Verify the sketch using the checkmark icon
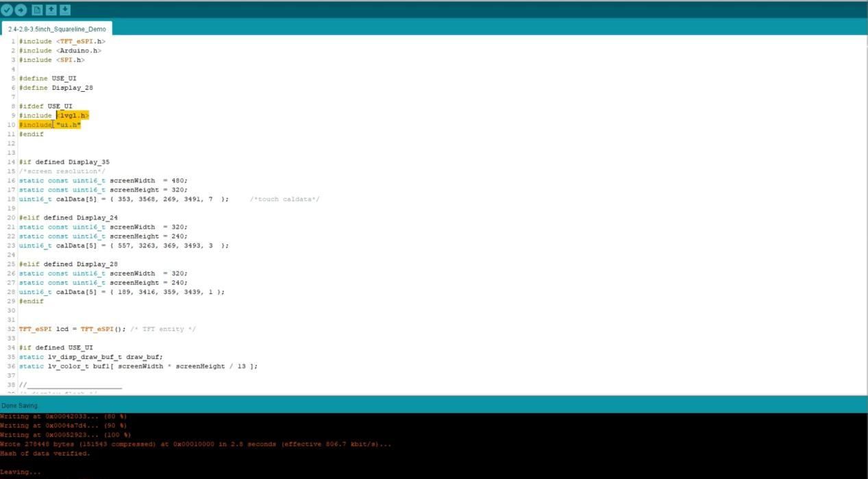This screenshot has height=479, width=868. pos(8,10)
